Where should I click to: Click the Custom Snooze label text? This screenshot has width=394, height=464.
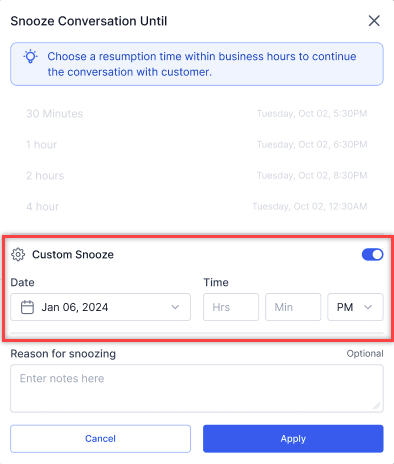[73, 255]
